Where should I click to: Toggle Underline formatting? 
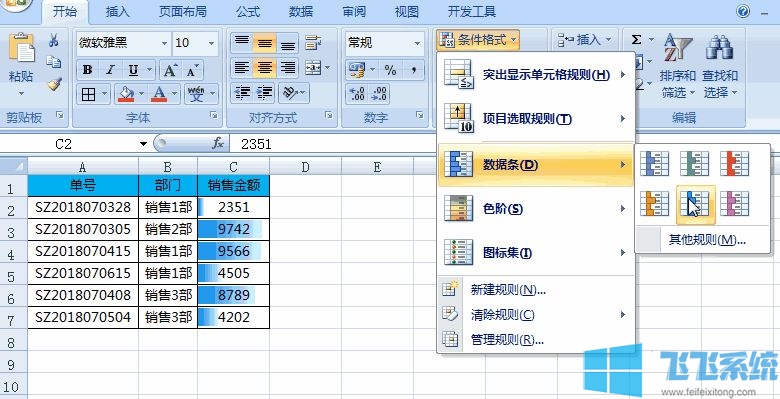[133, 70]
